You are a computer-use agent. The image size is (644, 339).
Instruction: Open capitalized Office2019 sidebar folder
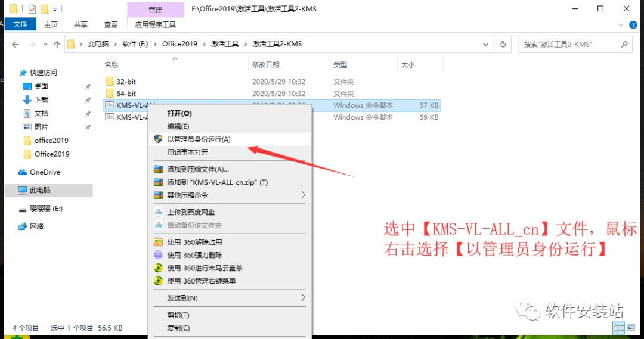[x=52, y=154]
